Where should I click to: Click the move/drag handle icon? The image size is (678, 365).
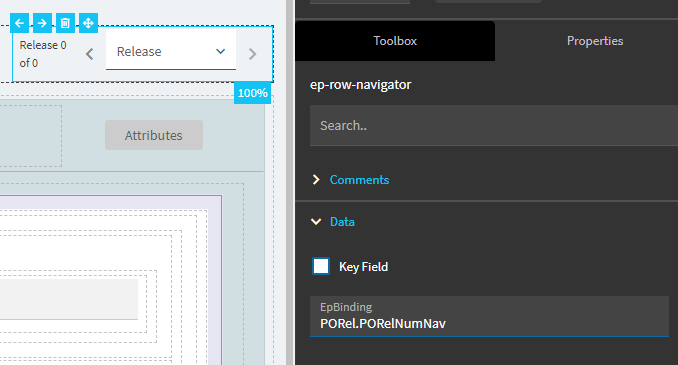88,23
